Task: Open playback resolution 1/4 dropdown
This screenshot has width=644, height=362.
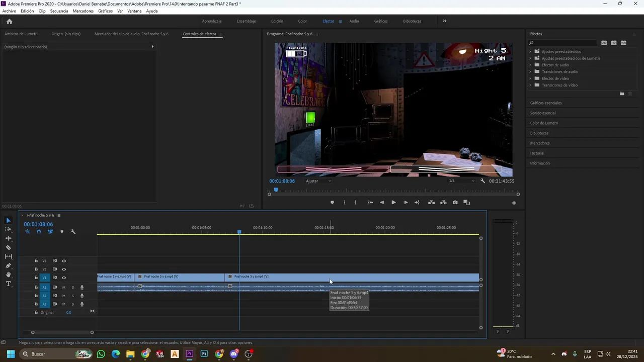Action: pyautogui.click(x=461, y=181)
